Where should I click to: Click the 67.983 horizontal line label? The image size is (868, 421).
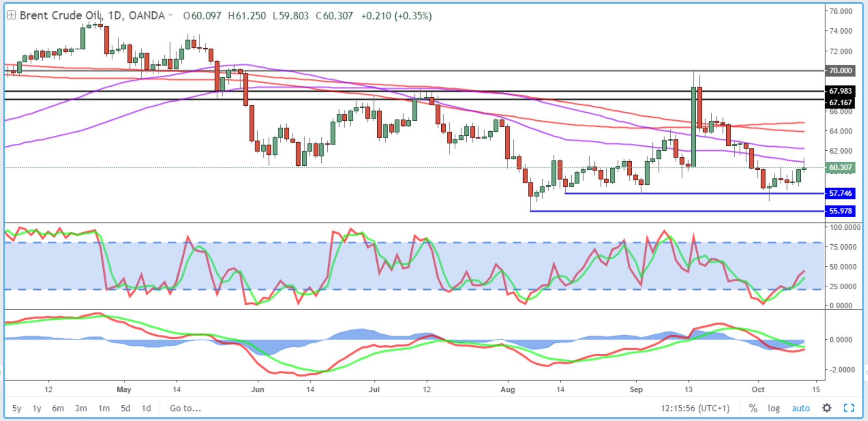pyautogui.click(x=840, y=91)
